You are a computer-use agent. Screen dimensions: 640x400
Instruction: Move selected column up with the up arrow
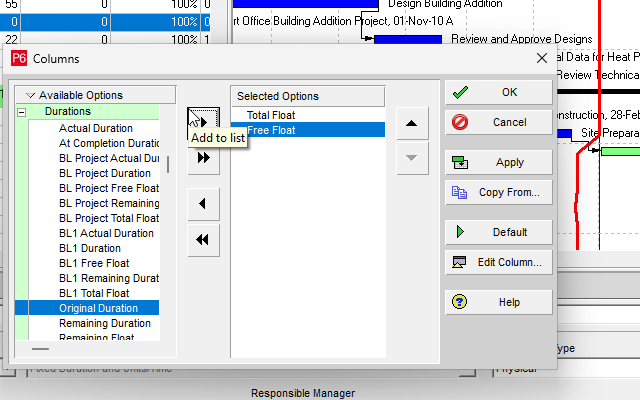[412, 123]
